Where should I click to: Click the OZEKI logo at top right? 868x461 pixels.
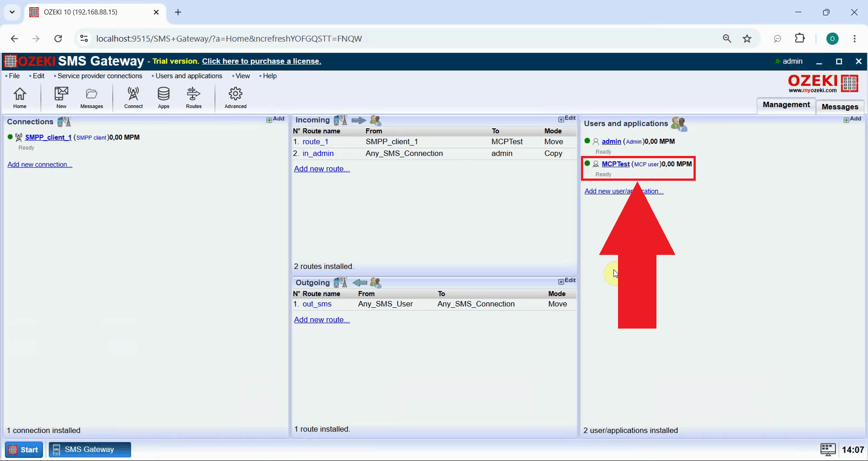tap(823, 84)
